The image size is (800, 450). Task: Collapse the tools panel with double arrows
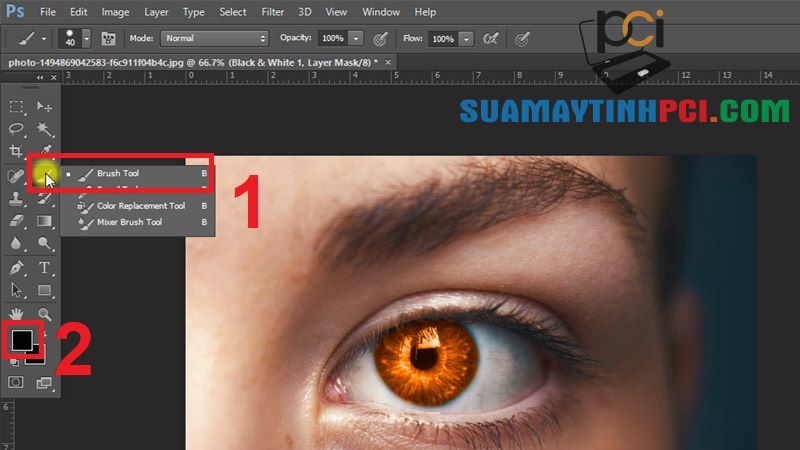40,78
